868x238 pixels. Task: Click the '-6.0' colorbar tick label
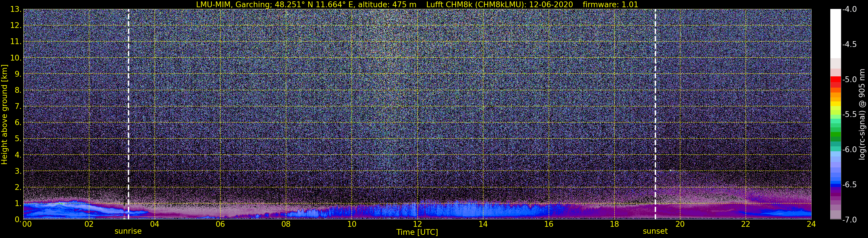click(x=850, y=149)
